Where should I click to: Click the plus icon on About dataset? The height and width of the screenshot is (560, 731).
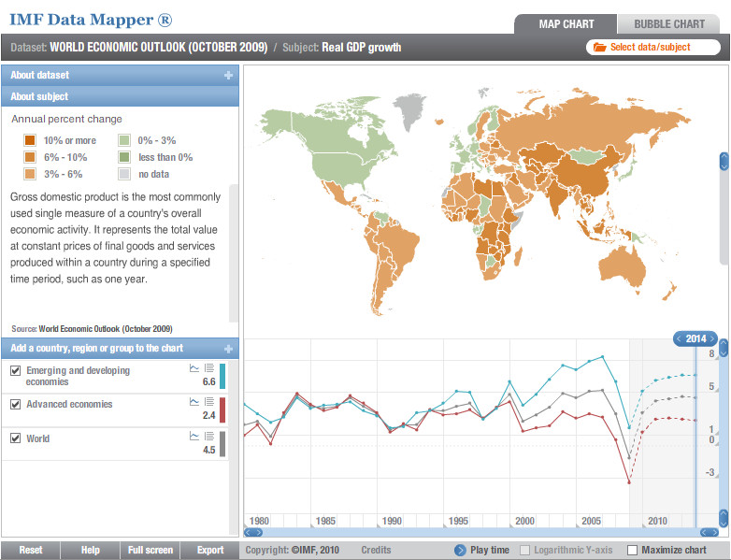(228, 75)
